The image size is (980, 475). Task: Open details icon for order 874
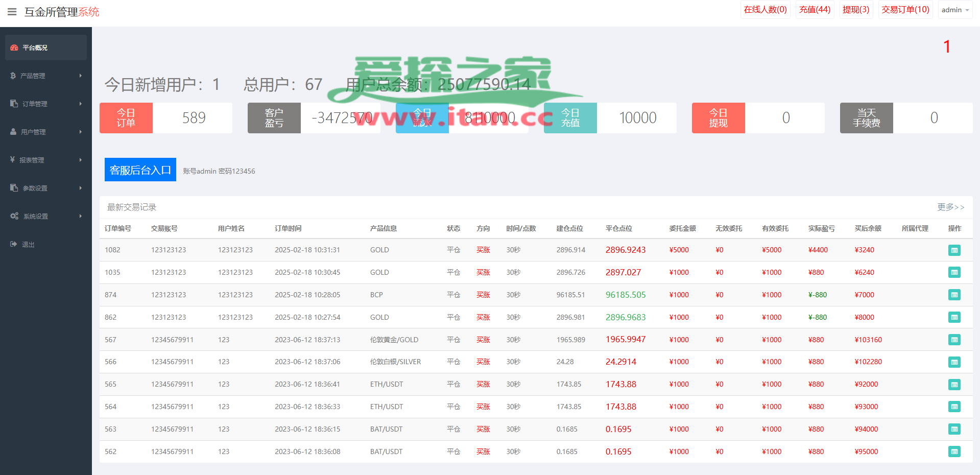(954, 295)
